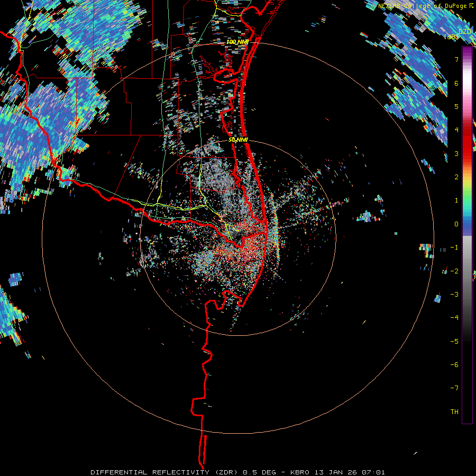Select the 6 dB scale label
Image resolution: width=476 pixels, height=476 pixels.
point(456,83)
